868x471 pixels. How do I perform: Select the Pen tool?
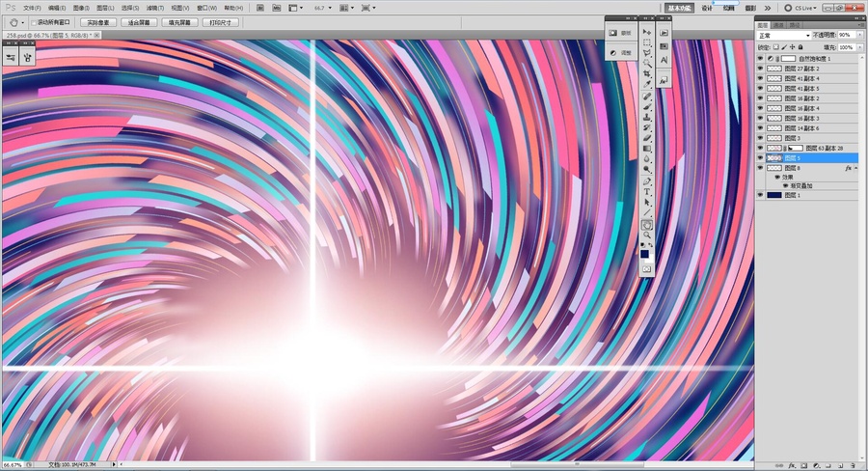646,181
